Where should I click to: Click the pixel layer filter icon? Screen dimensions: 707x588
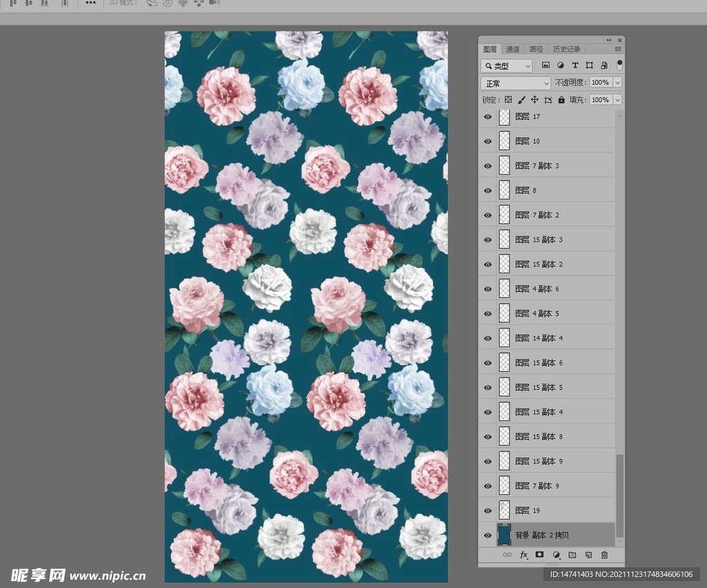click(x=545, y=66)
